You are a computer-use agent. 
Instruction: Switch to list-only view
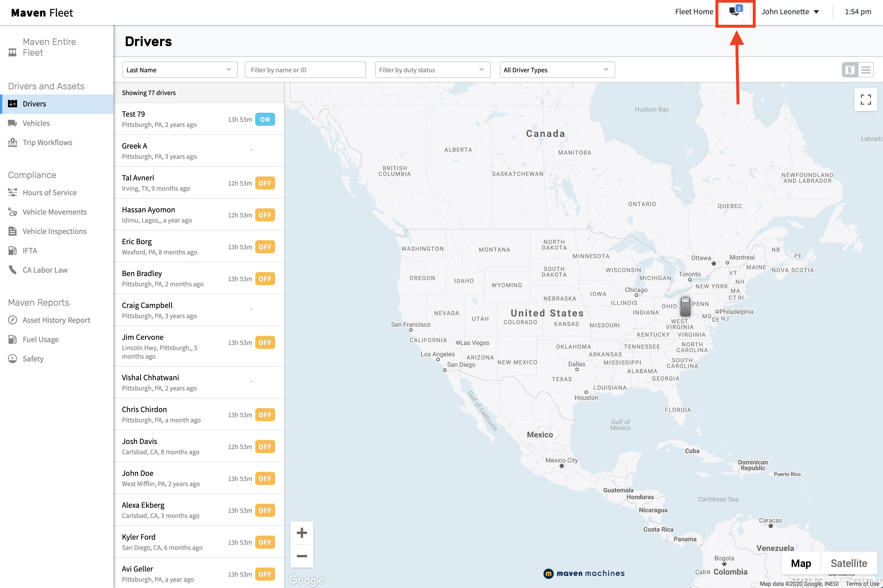point(866,70)
